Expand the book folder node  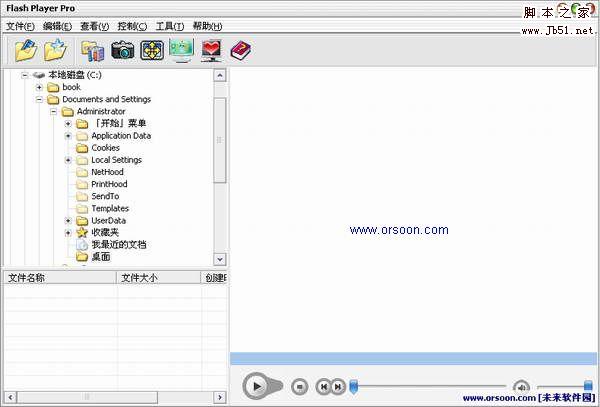pos(39,87)
